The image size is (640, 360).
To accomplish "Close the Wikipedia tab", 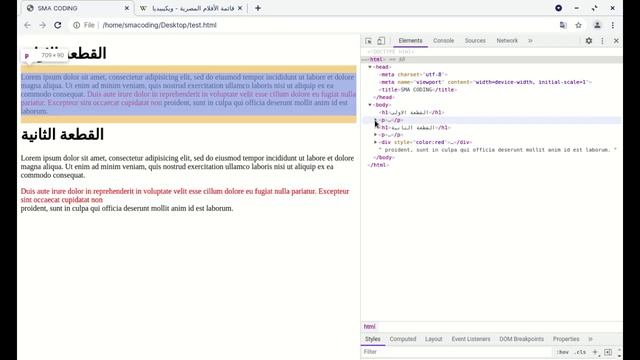I will [240, 8].
